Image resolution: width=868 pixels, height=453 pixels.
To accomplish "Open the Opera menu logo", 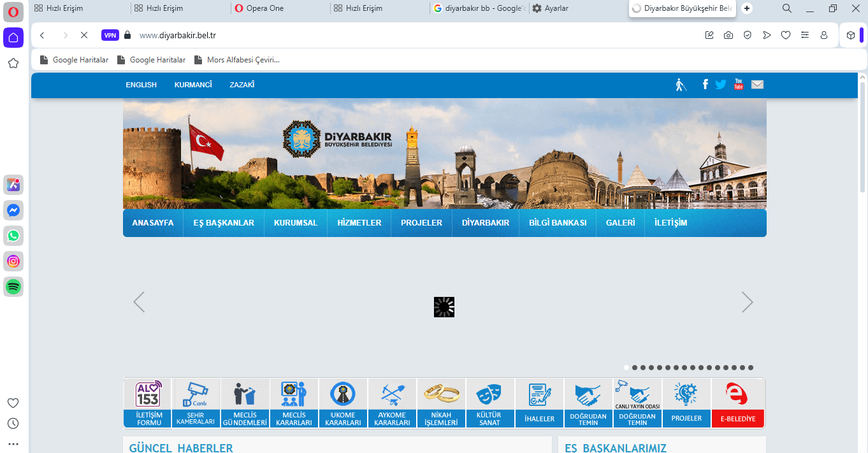I will pyautogui.click(x=13, y=12).
